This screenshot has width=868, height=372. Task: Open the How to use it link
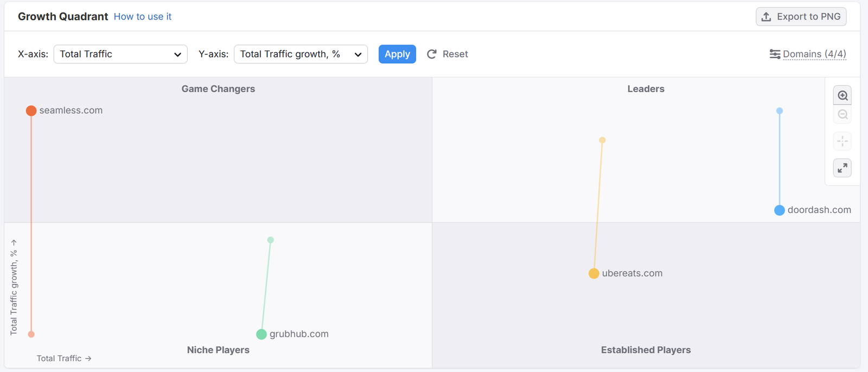(x=143, y=17)
